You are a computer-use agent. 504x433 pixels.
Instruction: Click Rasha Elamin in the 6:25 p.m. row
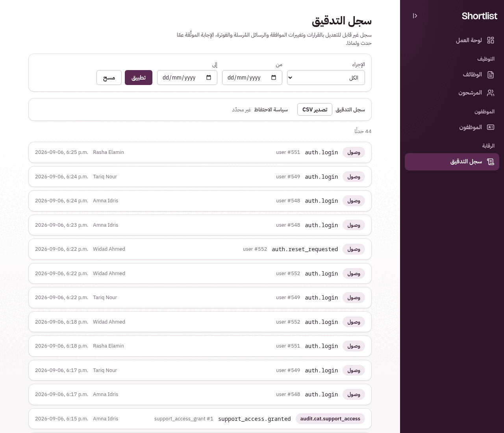coord(108,152)
